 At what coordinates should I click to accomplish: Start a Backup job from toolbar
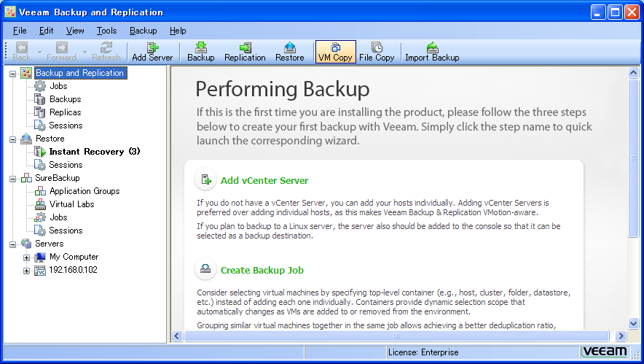pyautogui.click(x=201, y=52)
